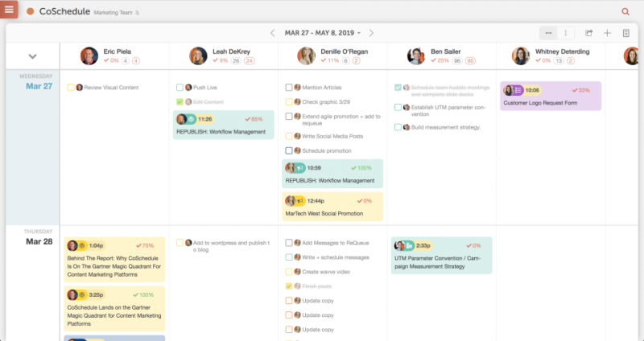This screenshot has width=644, height=341.
Task: Uncheck the completed Finish posts task
Action: (x=289, y=286)
